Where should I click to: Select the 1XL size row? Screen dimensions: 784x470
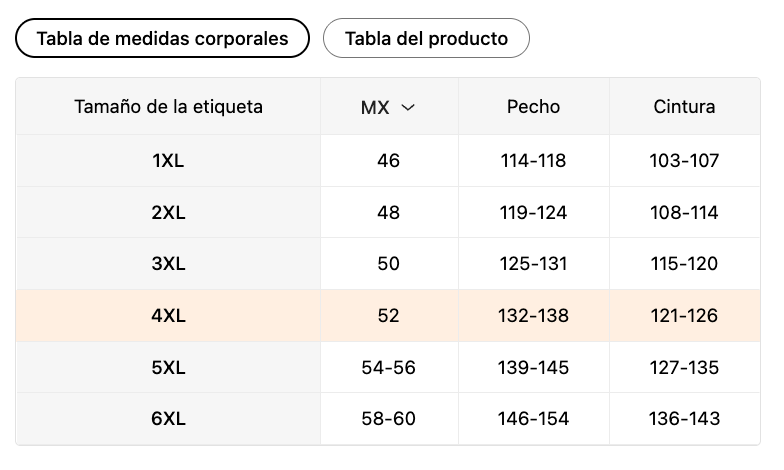tap(388, 160)
